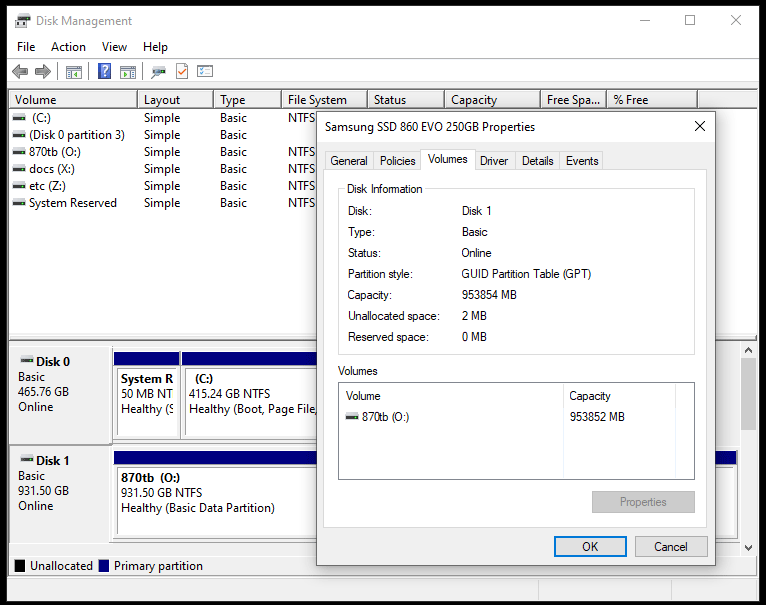Screen dimensions: 766x605
Task: Sort by the Volume column header
Action: coord(73,100)
